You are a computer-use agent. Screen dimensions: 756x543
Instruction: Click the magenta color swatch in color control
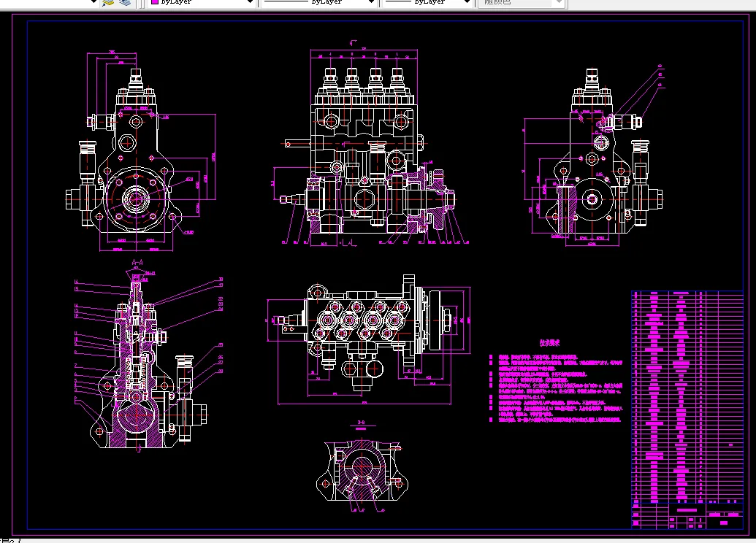pyautogui.click(x=155, y=2)
